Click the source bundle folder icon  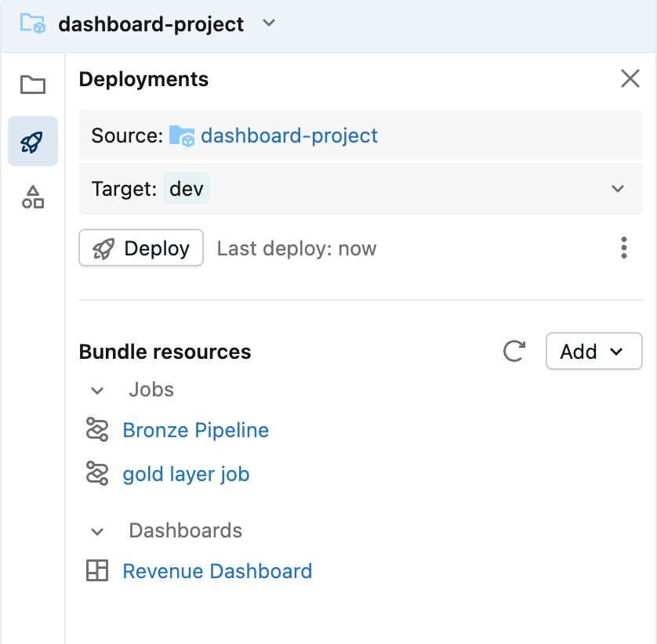click(182, 136)
